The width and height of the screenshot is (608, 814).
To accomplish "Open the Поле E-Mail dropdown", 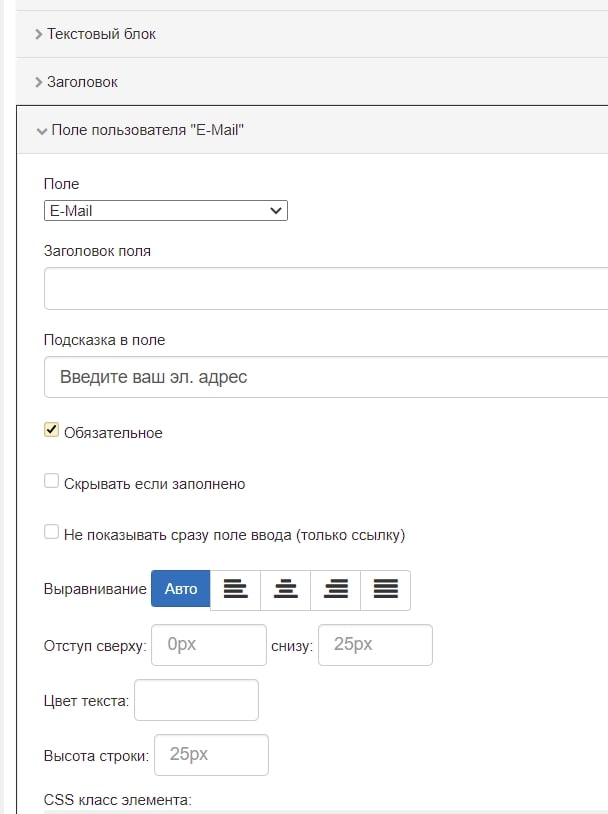I will click(x=166, y=211).
